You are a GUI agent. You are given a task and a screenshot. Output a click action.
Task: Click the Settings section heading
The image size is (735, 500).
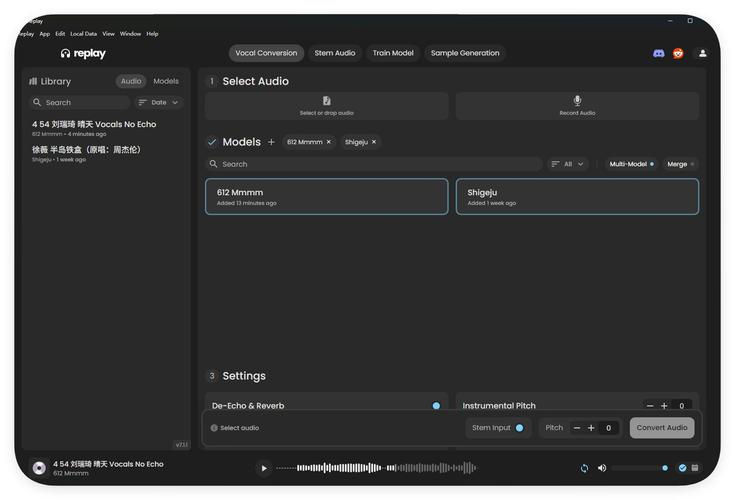pos(244,376)
